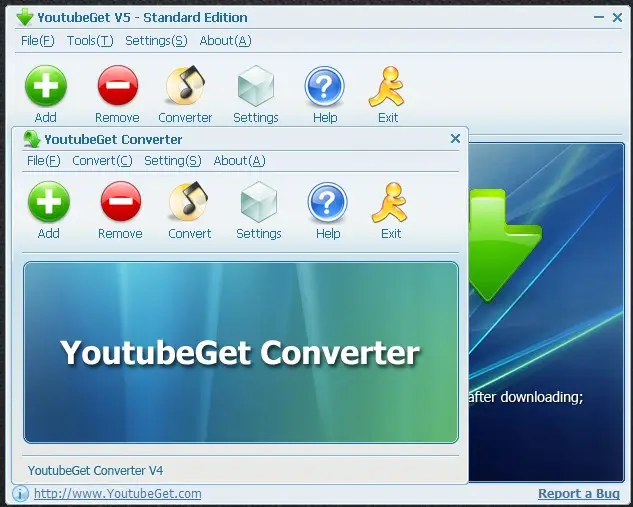Open Settings(S) menu in YoutubeGet V5 window
The width and height of the screenshot is (633, 507).
click(156, 41)
